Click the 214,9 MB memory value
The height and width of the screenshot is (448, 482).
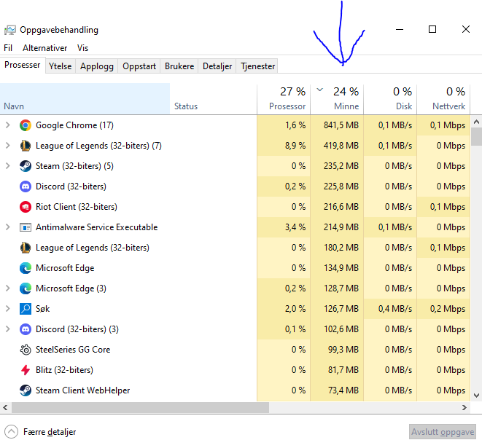tap(341, 227)
